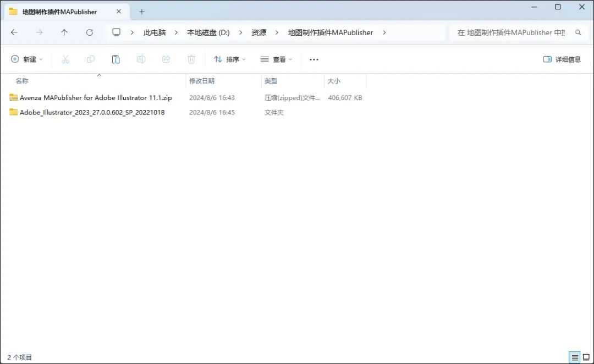Click 本地磁盘 (D:) breadcrumb

coord(208,32)
